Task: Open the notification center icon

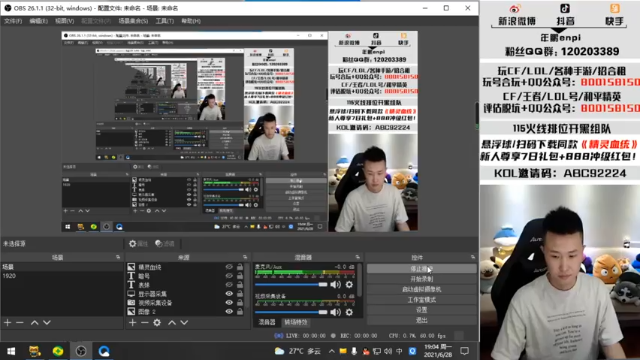Action: 464,351
